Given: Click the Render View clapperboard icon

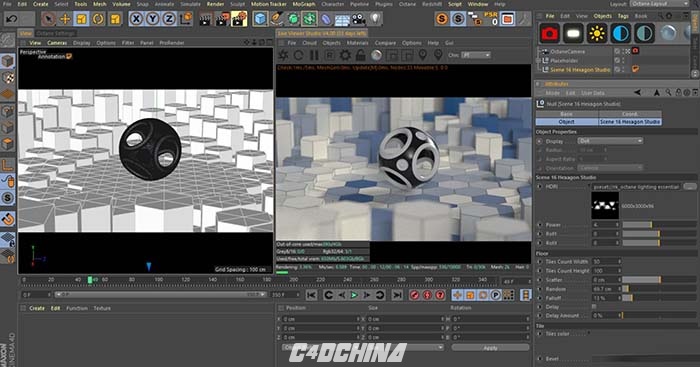Looking at the screenshot, I should click(205, 19).
